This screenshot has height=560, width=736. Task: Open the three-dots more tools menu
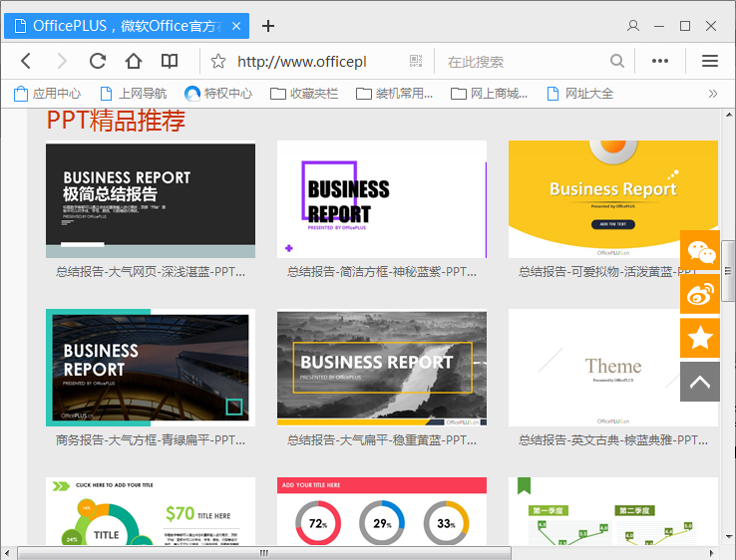click(x=660, y=61)
